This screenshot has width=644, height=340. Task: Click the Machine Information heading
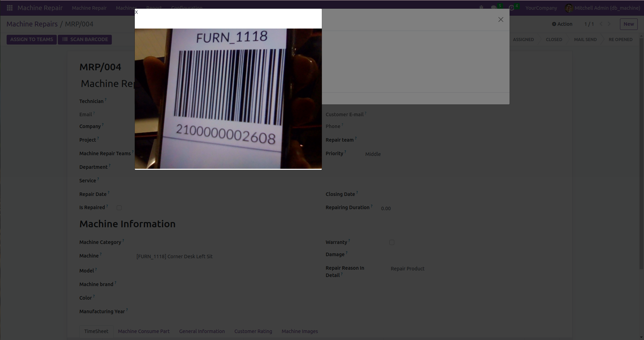click(x=127, y=224)
